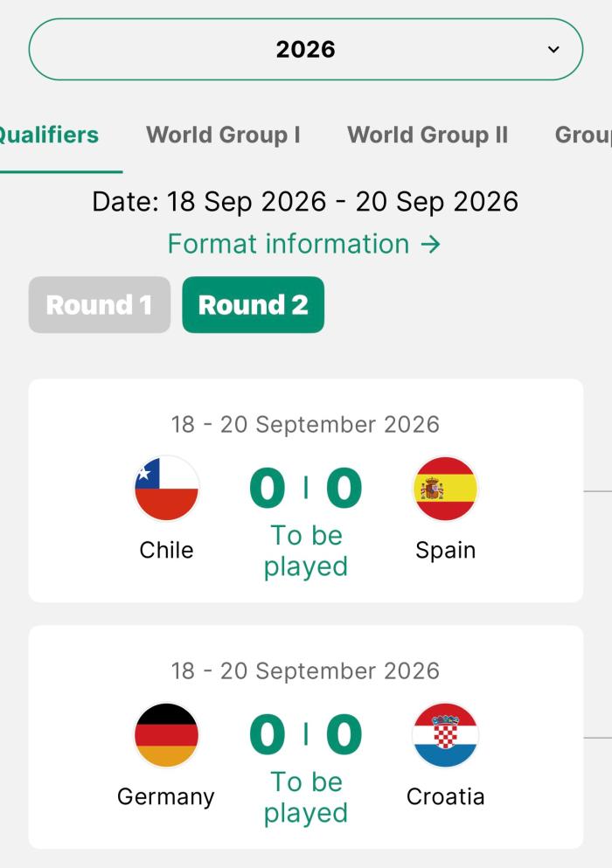Click the Chile team name
The width and height of the screenshot is (612, 868).
(x=166, y=550)
